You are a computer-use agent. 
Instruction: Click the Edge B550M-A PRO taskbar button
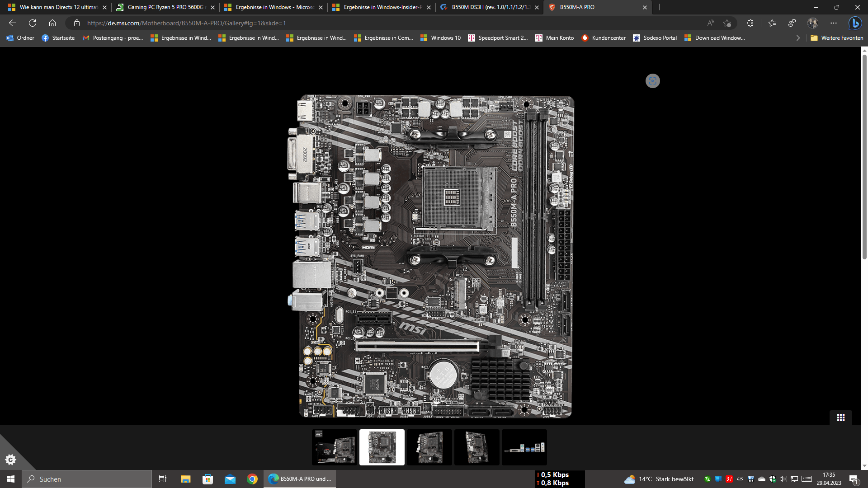pos(300,479)
